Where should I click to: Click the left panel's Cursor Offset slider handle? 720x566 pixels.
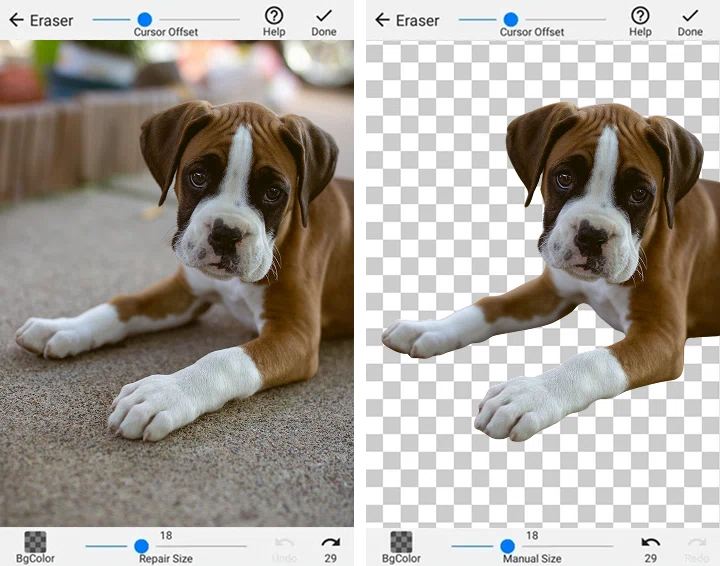[145, 19]
